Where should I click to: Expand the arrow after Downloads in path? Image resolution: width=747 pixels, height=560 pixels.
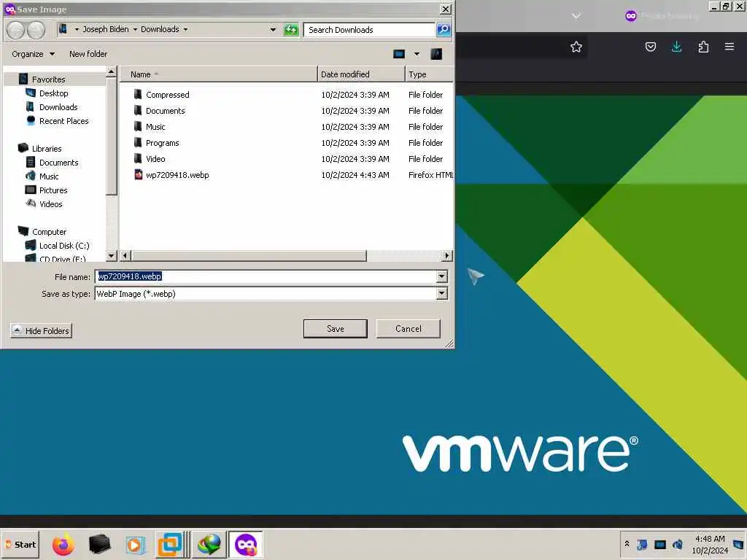coord(185,29)
